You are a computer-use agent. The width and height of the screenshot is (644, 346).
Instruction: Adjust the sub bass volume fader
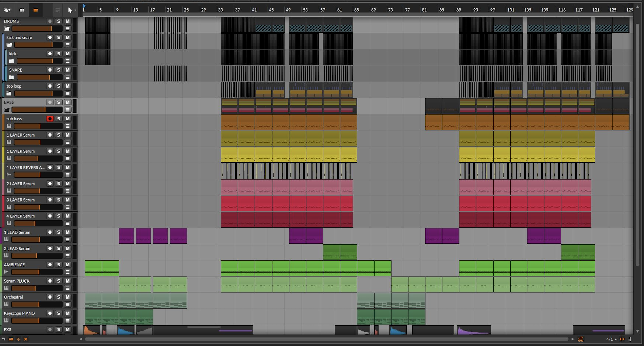(x=38, y=126)
